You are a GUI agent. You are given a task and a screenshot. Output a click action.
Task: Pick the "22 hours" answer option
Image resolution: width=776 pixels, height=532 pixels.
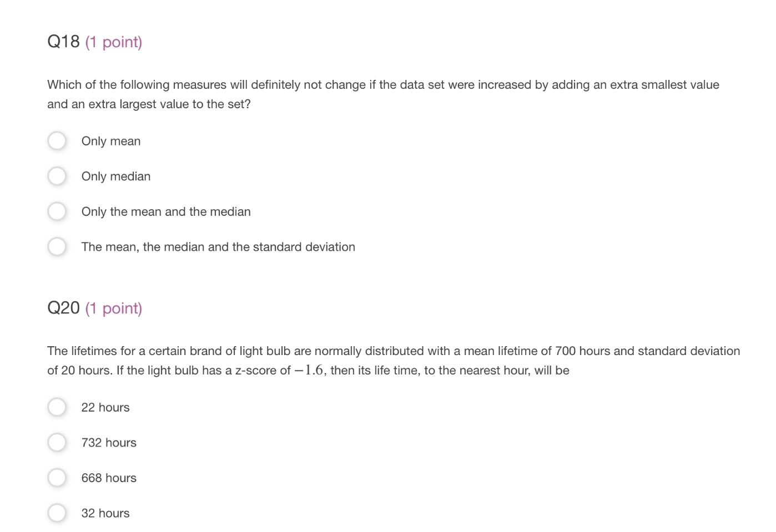point(57,407)
